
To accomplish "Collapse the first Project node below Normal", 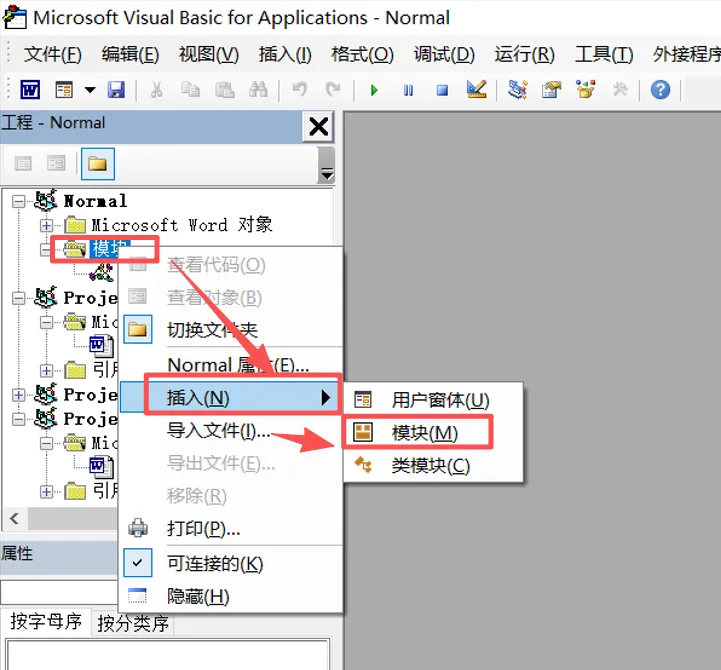I will [18, 298].
